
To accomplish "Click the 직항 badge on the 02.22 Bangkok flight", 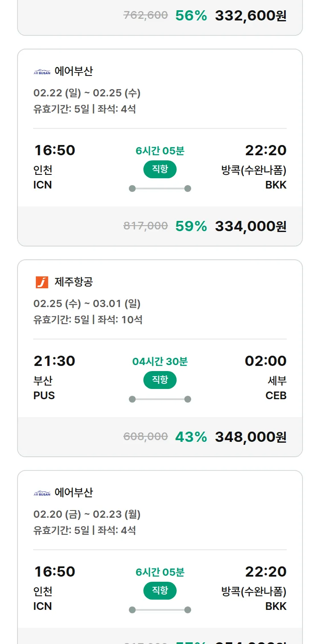I will pyautogui.click(x=160, y=169).
